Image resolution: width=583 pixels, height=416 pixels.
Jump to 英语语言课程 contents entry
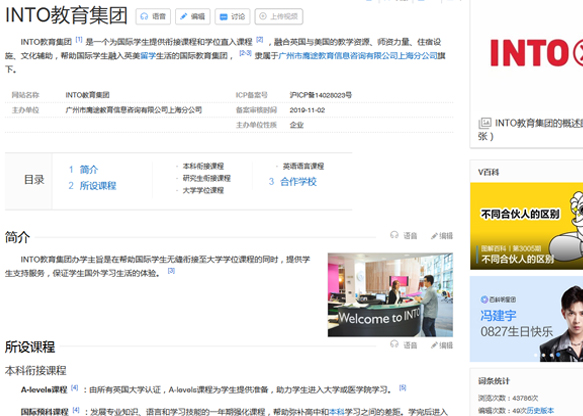click(303, 166)
